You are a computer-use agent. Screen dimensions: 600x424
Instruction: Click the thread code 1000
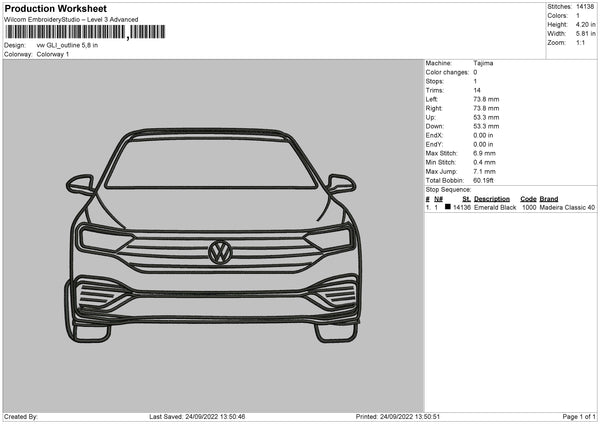529,207
